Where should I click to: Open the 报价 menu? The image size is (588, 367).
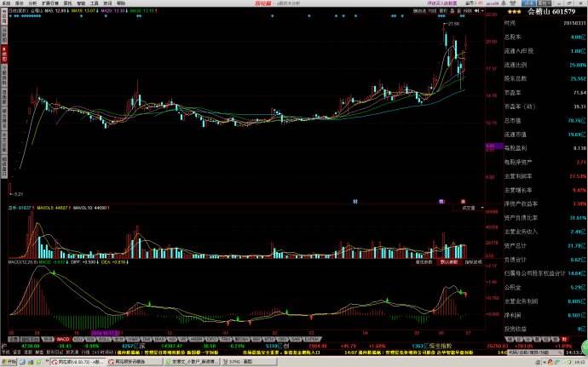(x=19, y=3)
